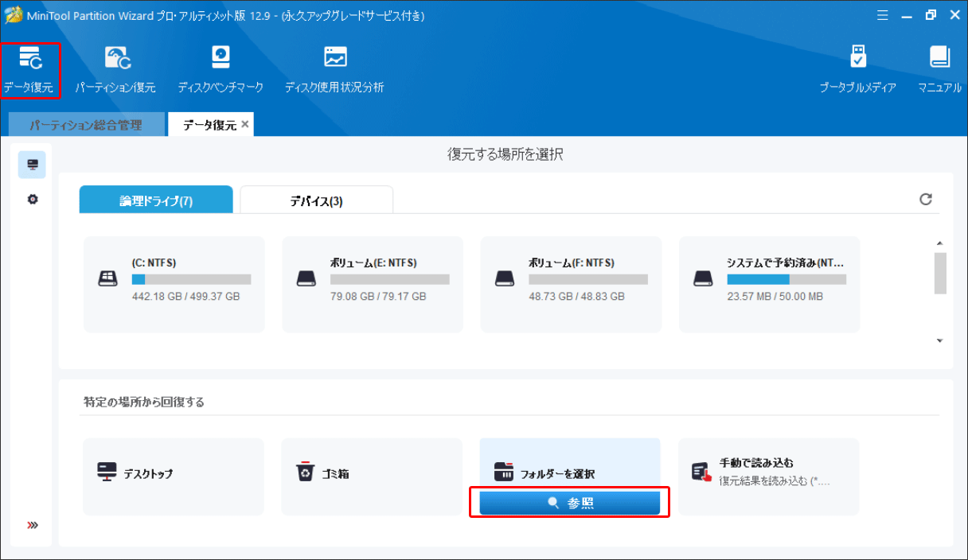Click C: drive usage bar
968x560 pixels.
pyautogui.click(x=191, y=279)
